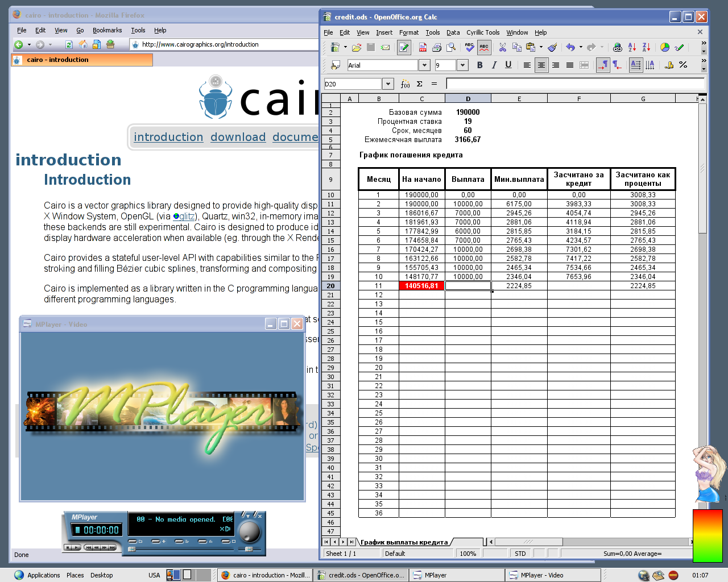Adjust MPlayer balance slider handle
Image resolution: width=728 pixels, height=582 pixels.
[249, 550]
